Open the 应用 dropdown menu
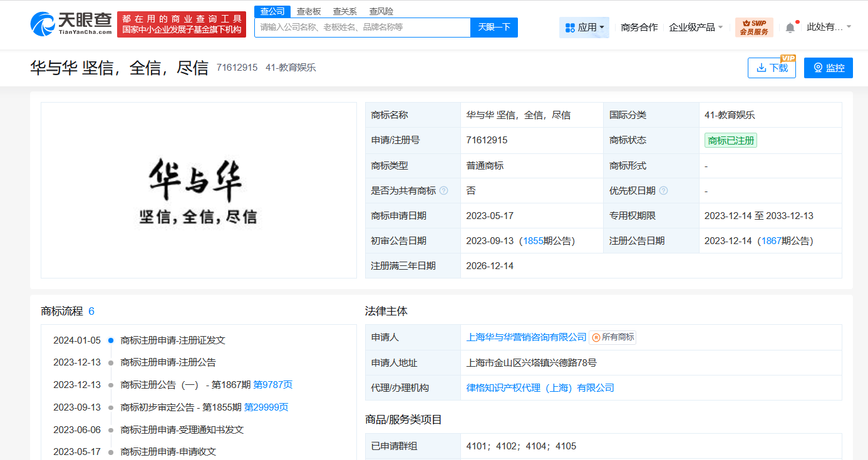Viewport: 868px width, 460px height. pyautogui.click(x=584, y=28)
